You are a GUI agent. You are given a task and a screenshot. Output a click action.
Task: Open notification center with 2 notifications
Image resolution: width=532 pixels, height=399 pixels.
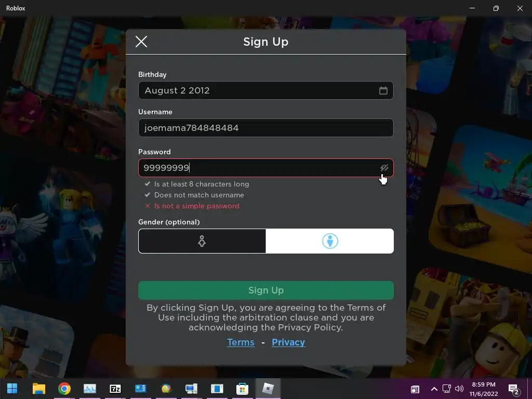[x=514, y=389]
